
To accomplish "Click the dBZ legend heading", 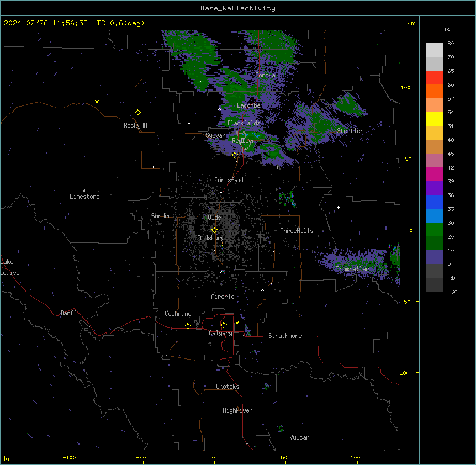I will (447, 29).
